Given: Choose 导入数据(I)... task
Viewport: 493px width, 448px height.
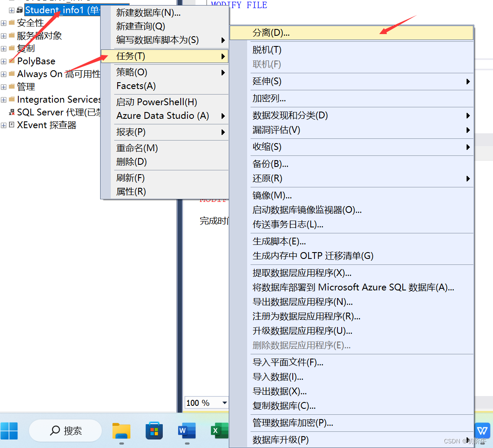Looking at the screenshot, I should (x=352, y=377).
